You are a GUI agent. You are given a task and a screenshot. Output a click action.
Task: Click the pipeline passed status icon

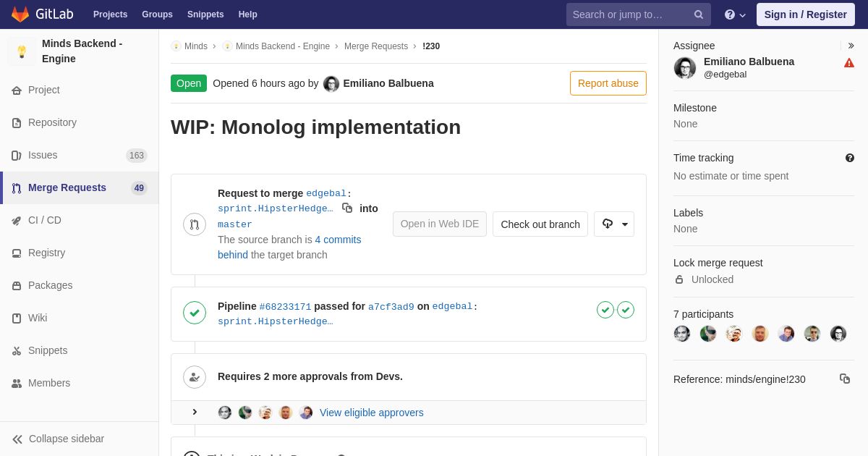(195, 313)
